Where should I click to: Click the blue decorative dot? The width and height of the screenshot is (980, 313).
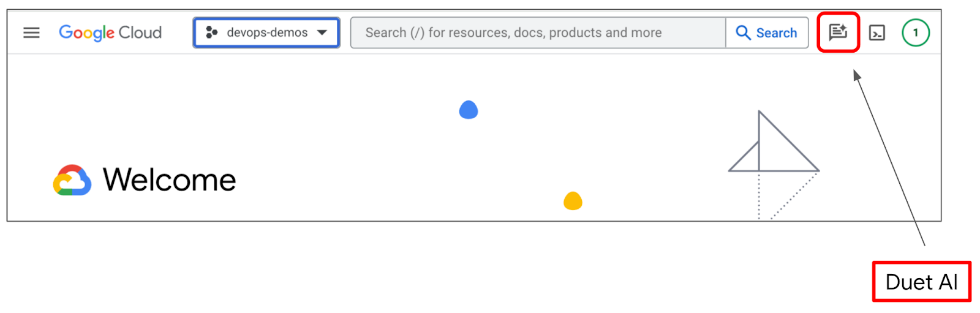coord(469,110)
